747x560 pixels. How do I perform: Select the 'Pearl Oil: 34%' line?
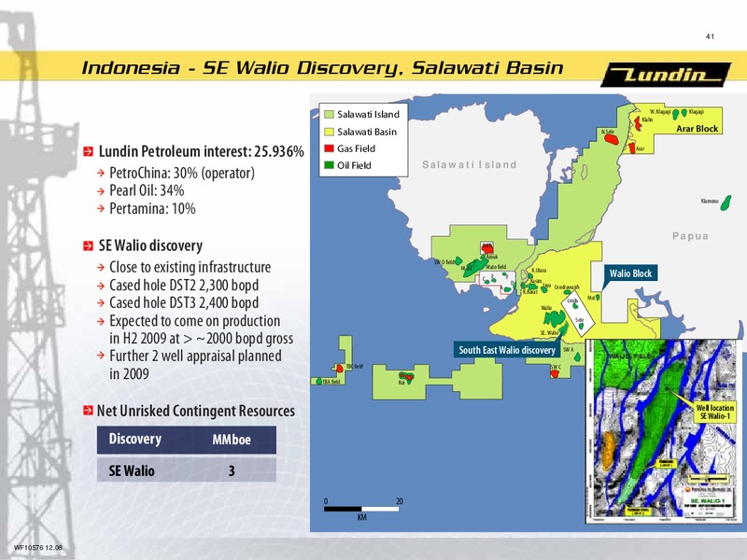pos(147,190)
